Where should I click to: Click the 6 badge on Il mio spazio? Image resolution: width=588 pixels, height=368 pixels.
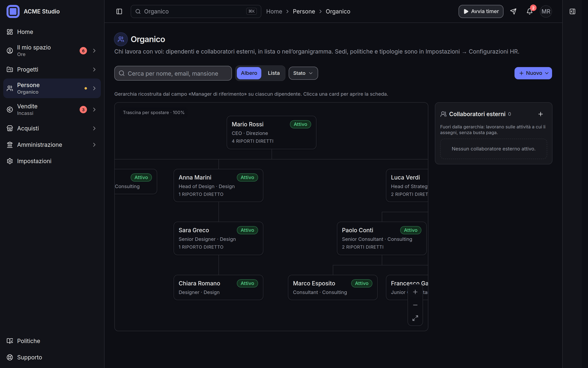[x=83, y=51]
